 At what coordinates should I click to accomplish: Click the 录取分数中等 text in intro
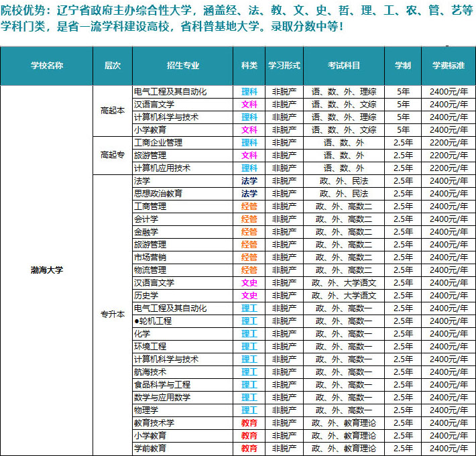[x=305, y=27]
